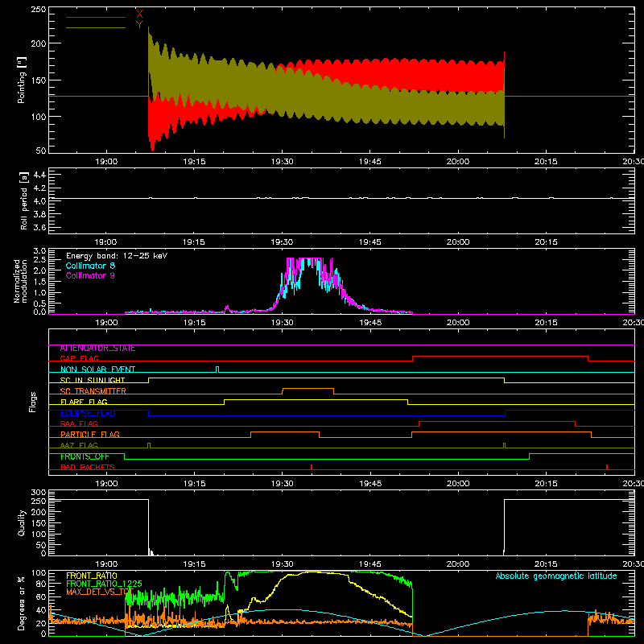Click the '300' Quality tick label
Viewport: 644px width, 644px height.
[x=39, y=493]
